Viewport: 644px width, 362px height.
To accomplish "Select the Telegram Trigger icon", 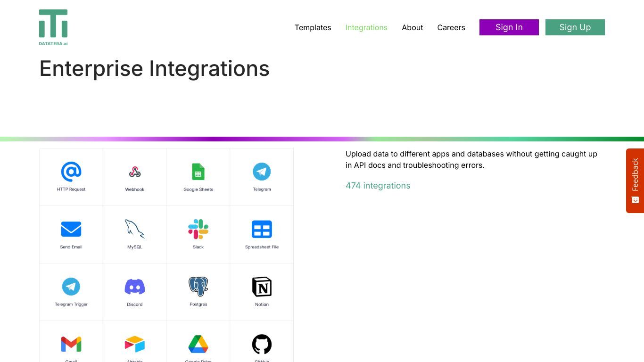I will 71,287.
